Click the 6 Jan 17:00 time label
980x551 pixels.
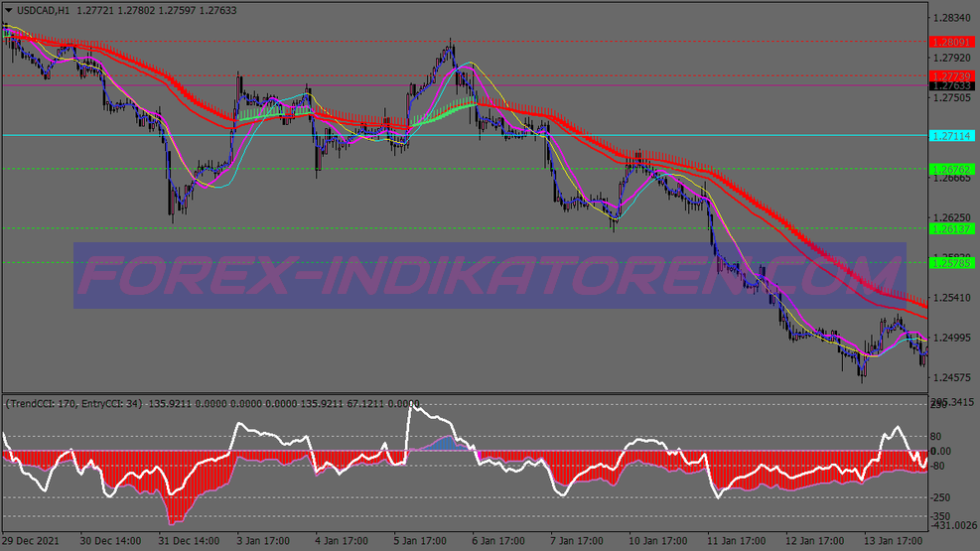(x=498, y=541)
